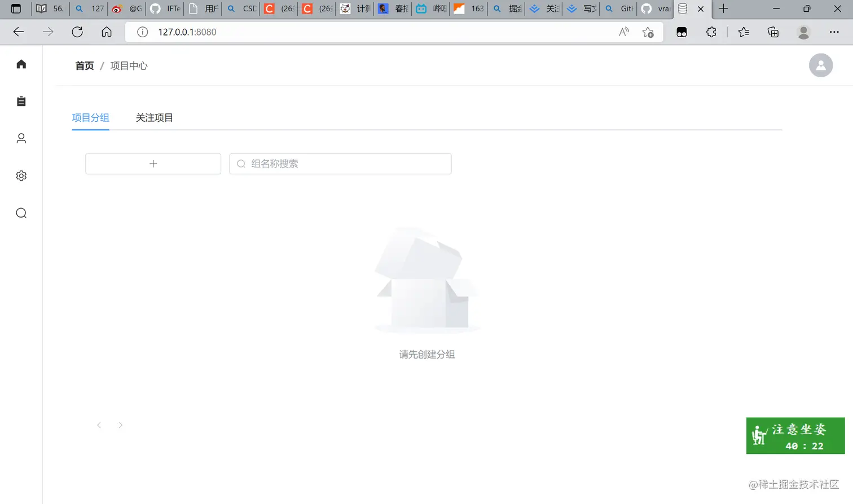Open the user avatar at the top right

[821, 65]
